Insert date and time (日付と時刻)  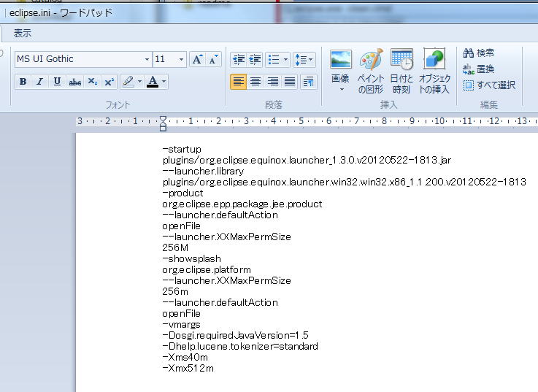[401, 71]
